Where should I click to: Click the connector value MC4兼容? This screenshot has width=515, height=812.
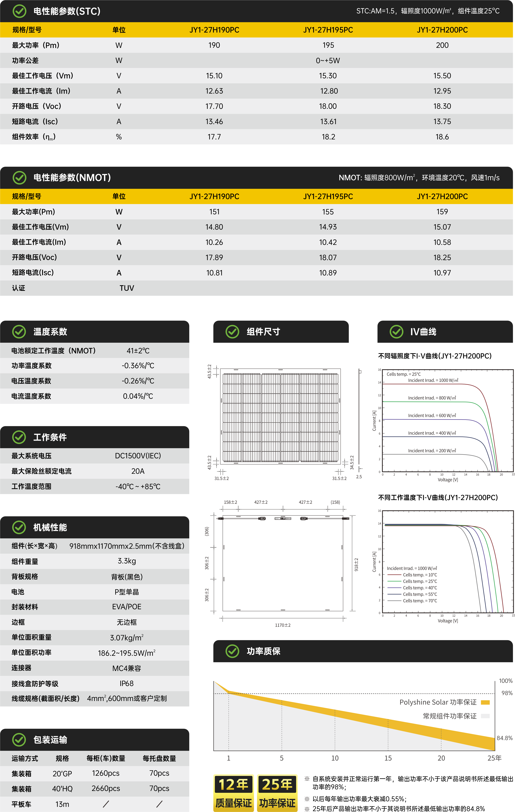pyautogui.click(x=127, y=668)
